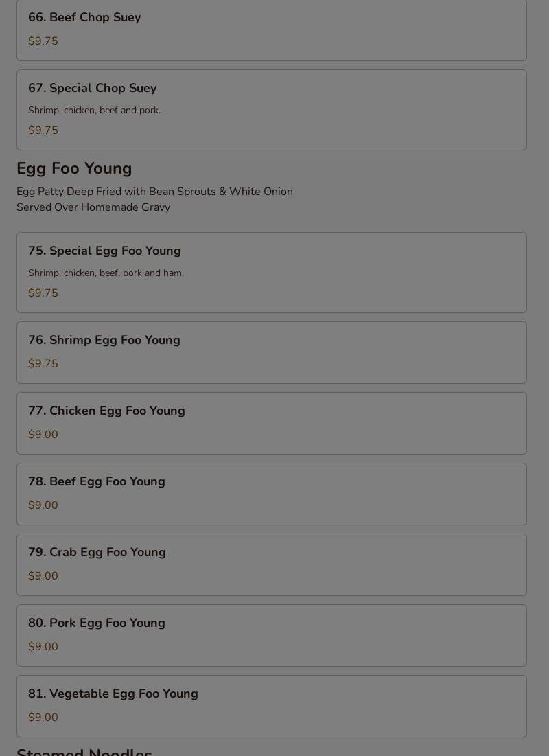This screenshot has width=549, height=756.
Task: Click the Egg Foo Young section heading
Action: point(74,169)
